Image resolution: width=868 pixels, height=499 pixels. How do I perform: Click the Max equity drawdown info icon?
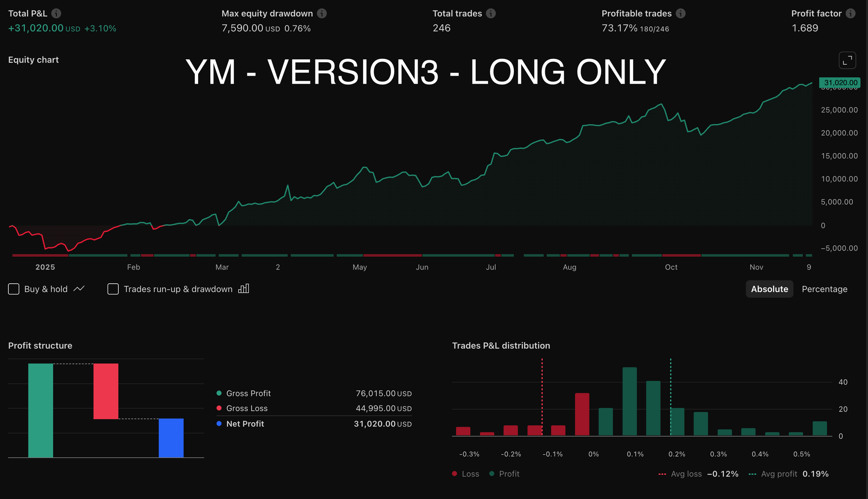click(x=322, y=13)
